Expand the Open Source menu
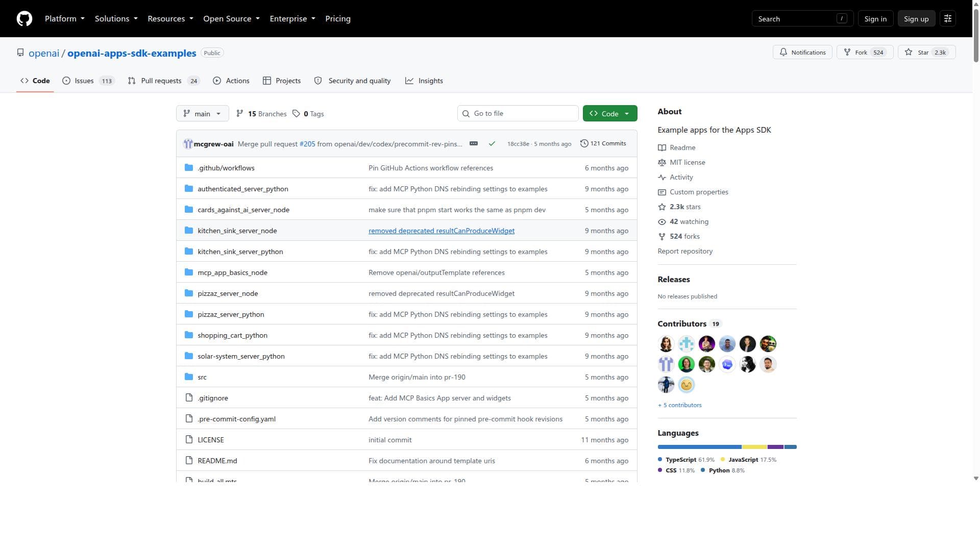Image resolution: width=980 pixels, height=551 pixels. point(232,19)
